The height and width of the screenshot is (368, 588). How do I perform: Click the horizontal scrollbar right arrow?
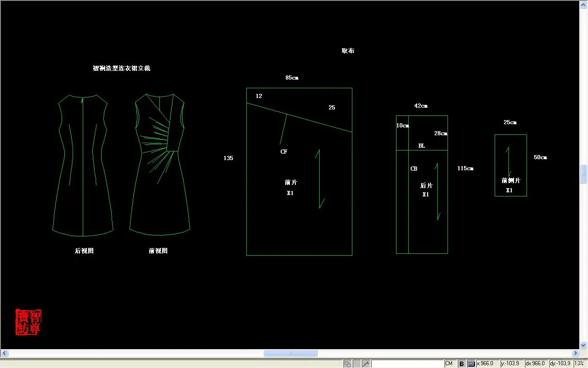pyautogui.click(x=575, y=353)
